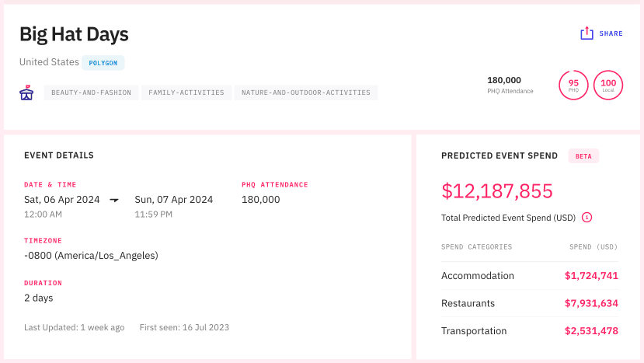Click the BETA badge
Image resolution: width=644 pixels, height=363 pixels.
tap(583, 156)
